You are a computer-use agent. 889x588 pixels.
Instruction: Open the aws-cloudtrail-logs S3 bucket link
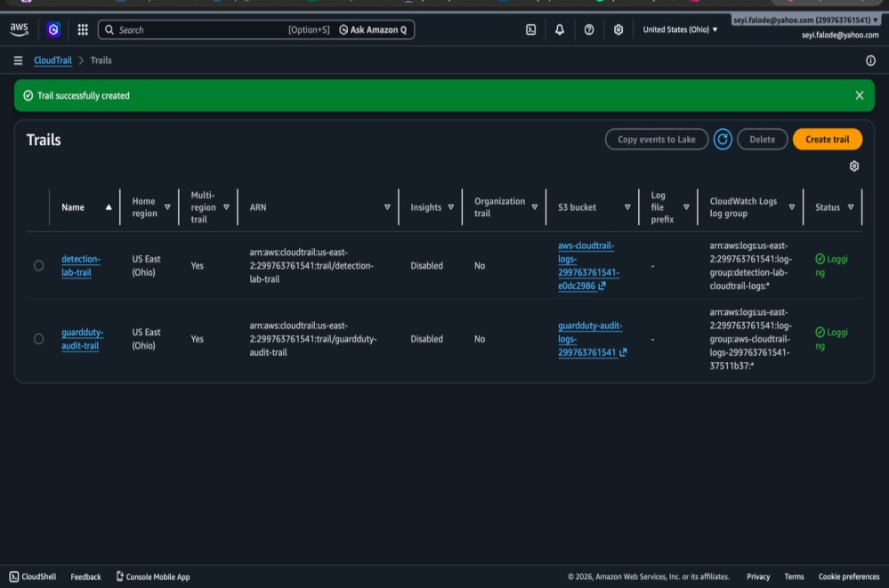click(588, 265)
